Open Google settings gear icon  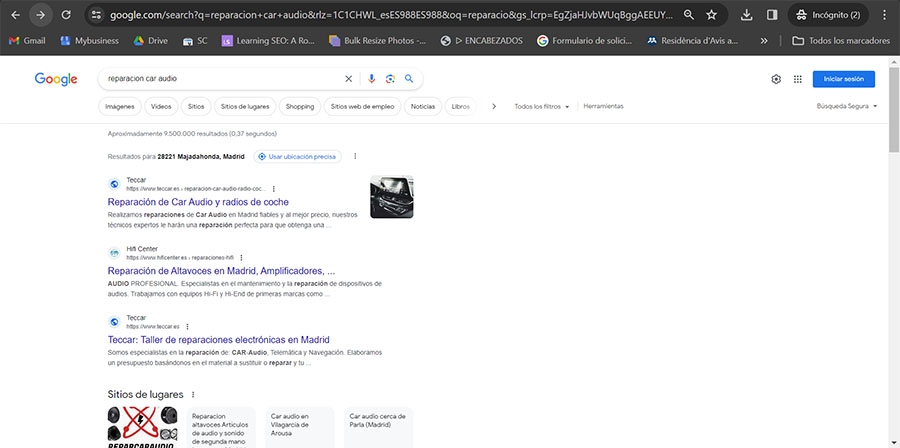(x=776, y=79)
